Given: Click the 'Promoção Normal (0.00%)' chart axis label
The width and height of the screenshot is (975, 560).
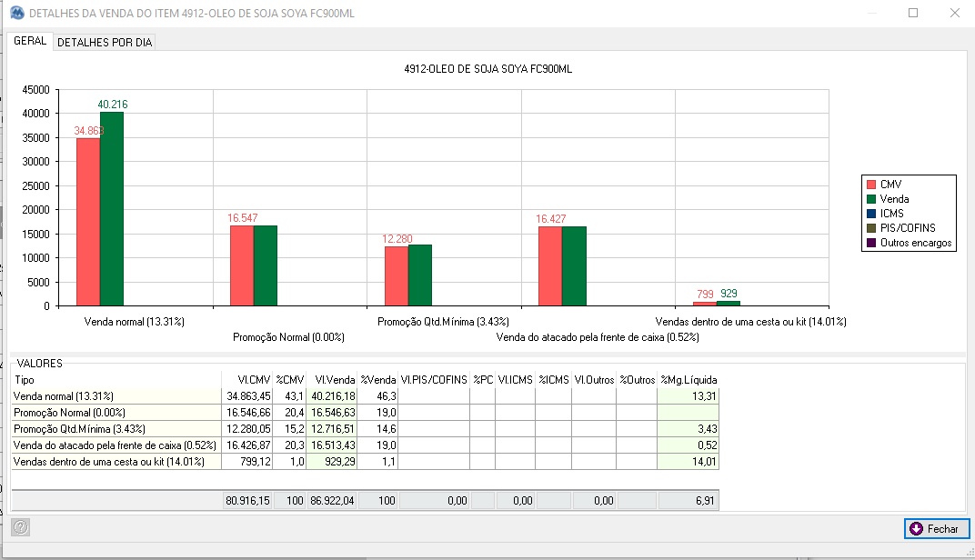Looking at the screenshot, I should click(288, 337).
